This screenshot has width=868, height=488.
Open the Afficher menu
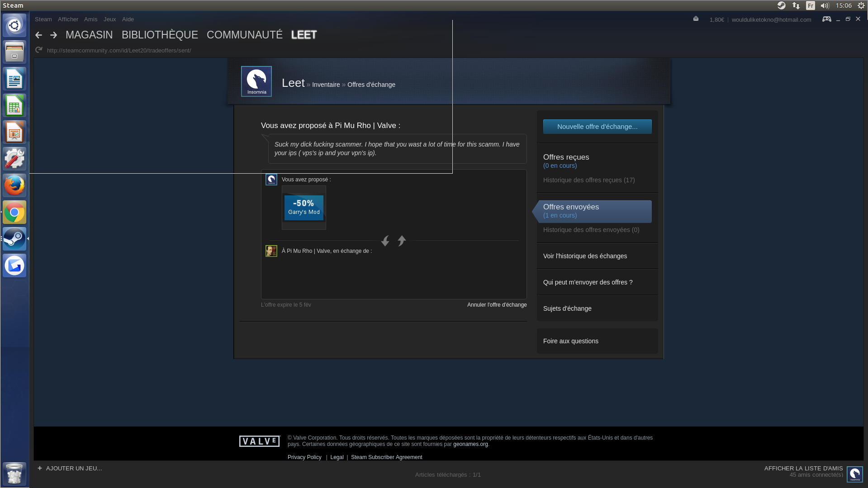[x=68, y=19]
